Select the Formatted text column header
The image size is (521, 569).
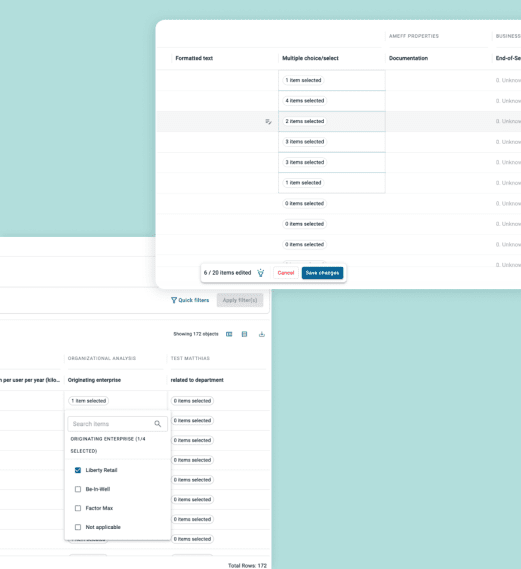tap(194, 58)
